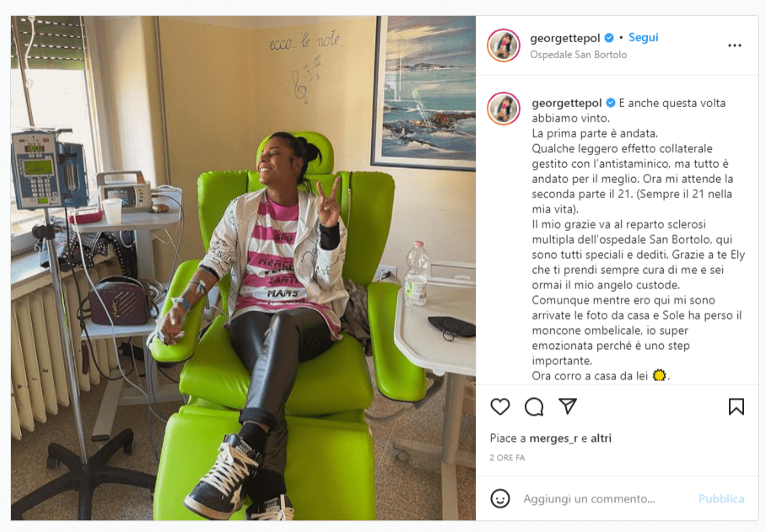View other likers via altri link
The width and height of the screenshot is (766, 532).
tap(601, 438)
